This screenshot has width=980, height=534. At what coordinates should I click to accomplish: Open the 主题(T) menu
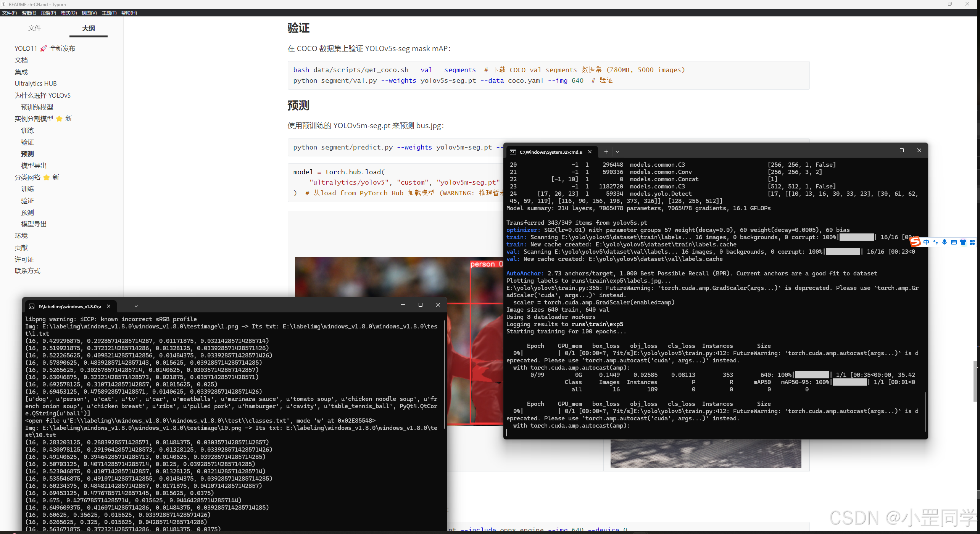109,13
